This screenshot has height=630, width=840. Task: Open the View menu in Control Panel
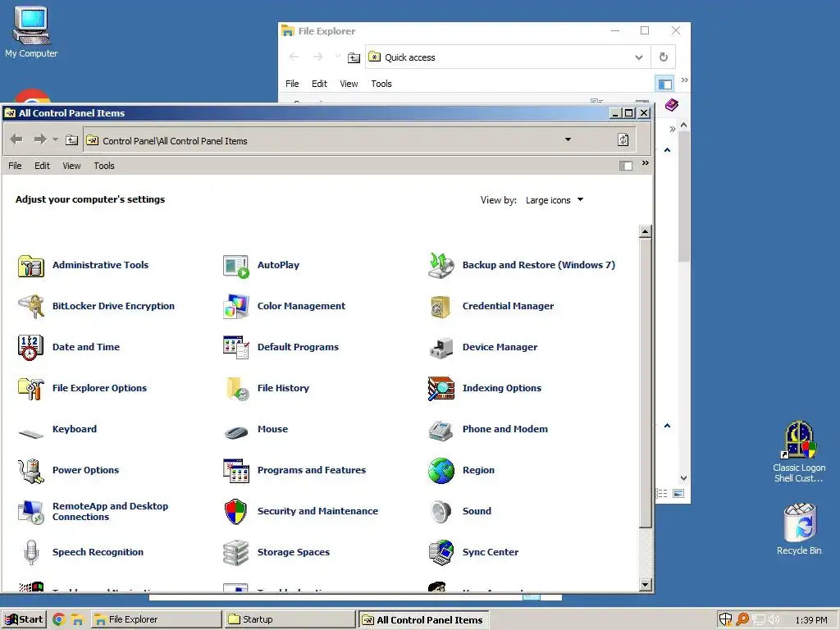[72, 166]
